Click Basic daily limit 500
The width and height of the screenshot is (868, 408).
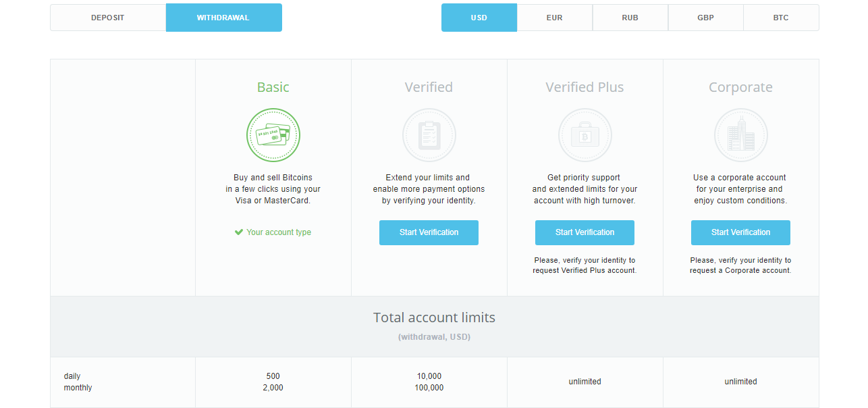[273, 376]
